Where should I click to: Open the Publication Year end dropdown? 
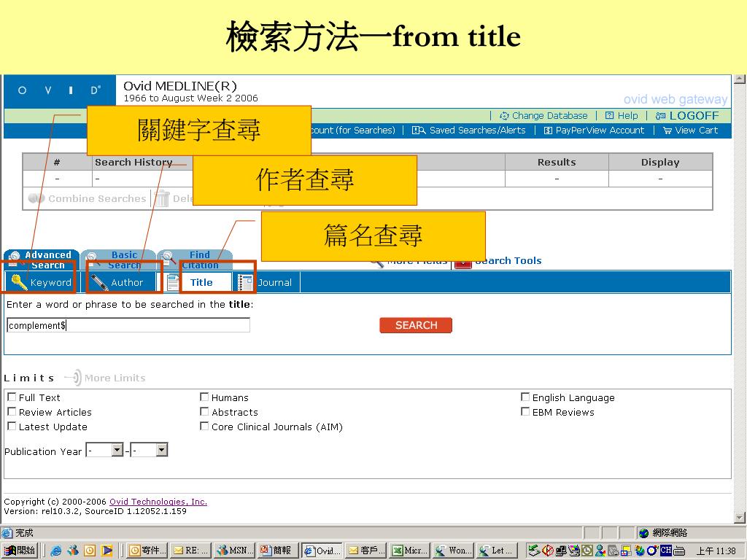[x=162, y=449]
